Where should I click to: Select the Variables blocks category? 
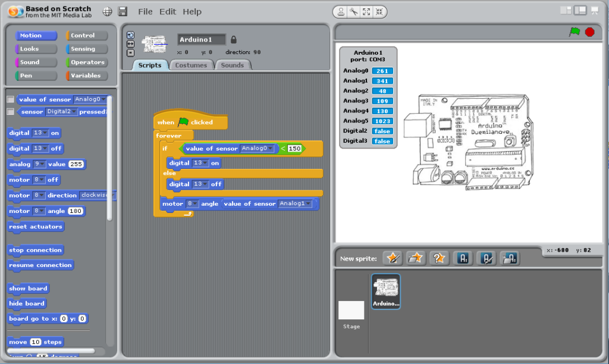click(x=87, y=76)
